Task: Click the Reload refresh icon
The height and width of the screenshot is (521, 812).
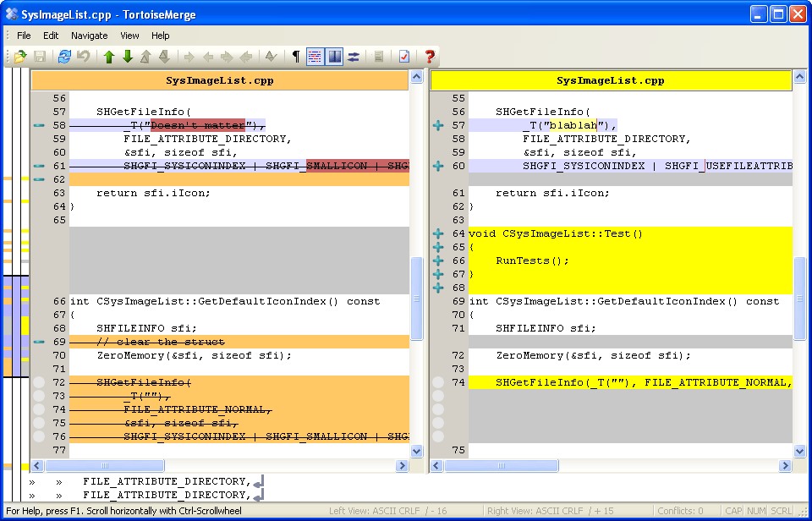Action: [64, 57]
